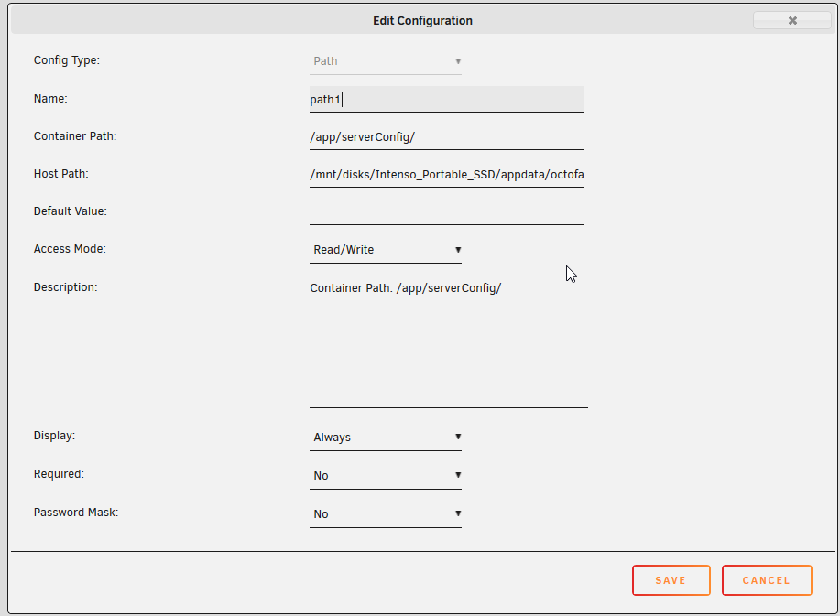840x616 pixels.
Task: Click the Edit Configuration title bar
Action: coord(422,20)
